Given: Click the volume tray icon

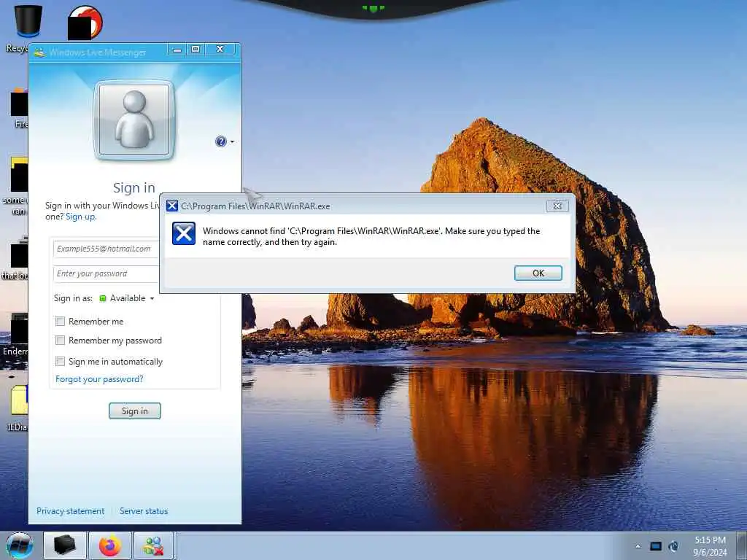Looking at the screenshot, I should (673, 546).
